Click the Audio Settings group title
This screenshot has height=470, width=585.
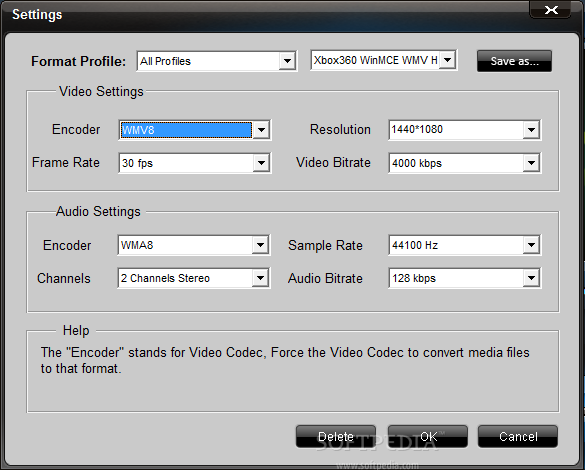click(x=98, y=212)
